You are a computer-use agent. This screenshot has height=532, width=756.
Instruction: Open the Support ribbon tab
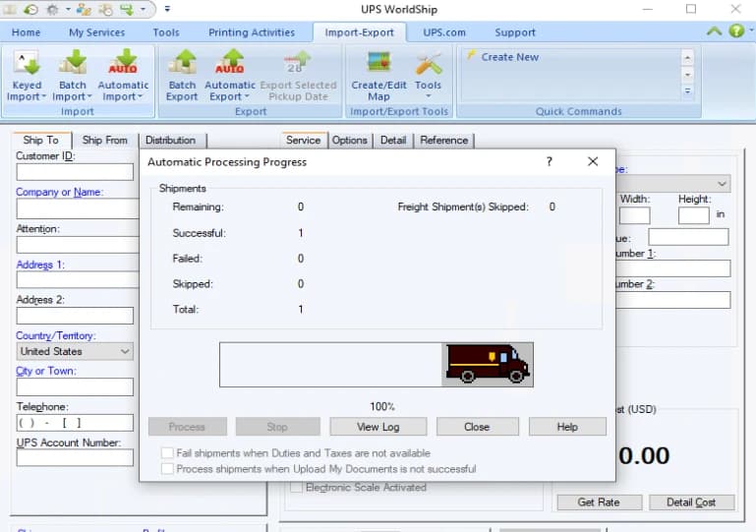click(515, 32)
